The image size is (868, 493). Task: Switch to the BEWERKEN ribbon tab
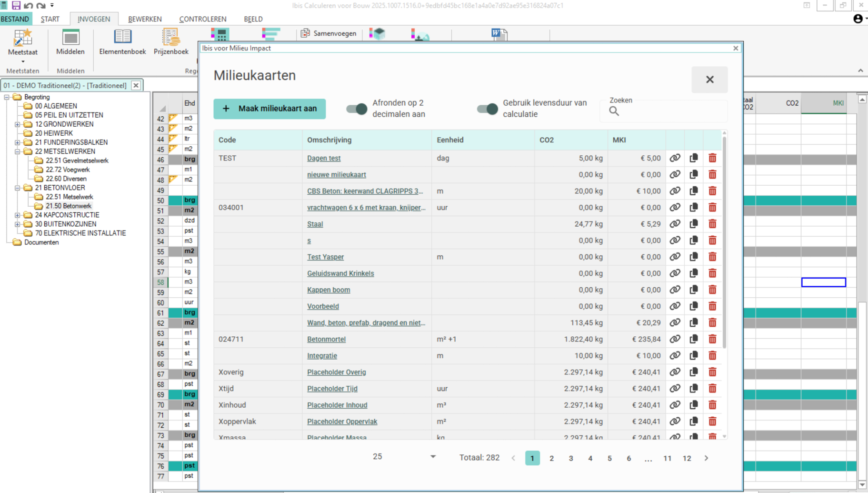tap(145, 19)
